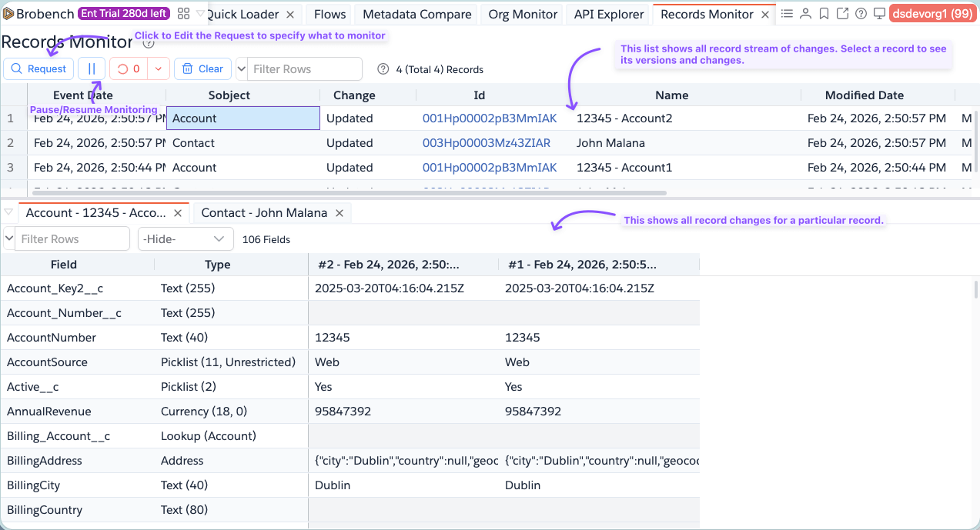Click the monitor display icon
The width and height of the screenshot is (980, 530).
(879, 14)
